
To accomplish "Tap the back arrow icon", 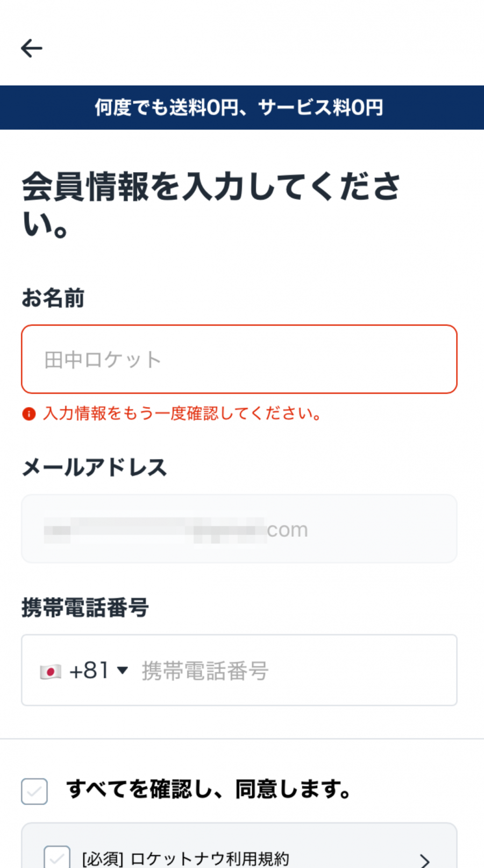I will [32, 48].
